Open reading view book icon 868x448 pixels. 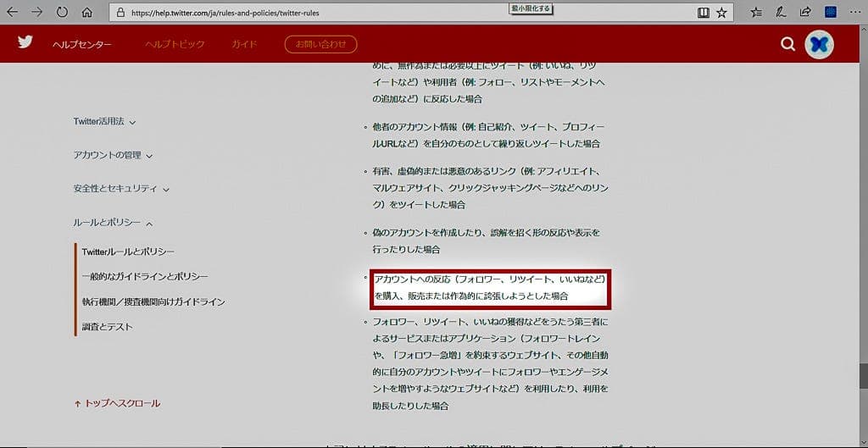point(703,13)
